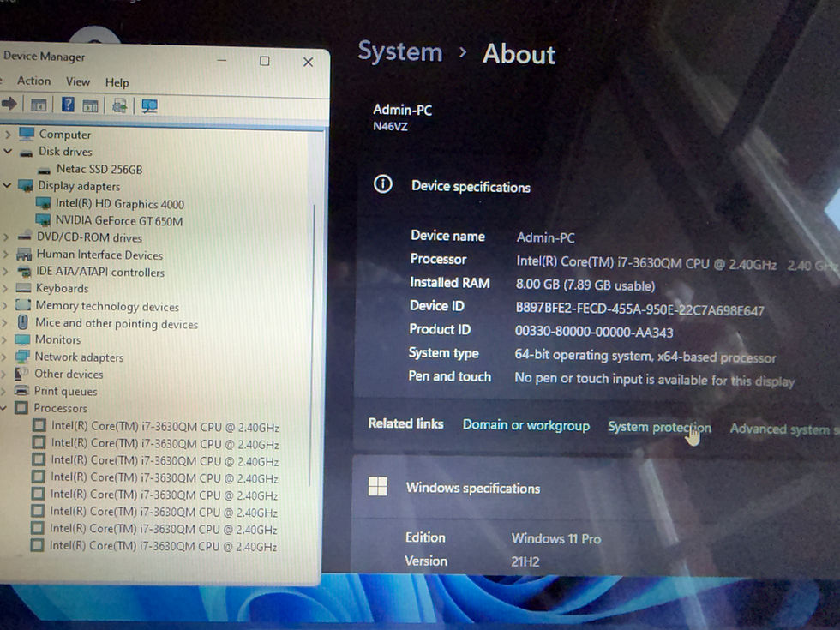
Task: Click Installed RAM value 8.00 GB
Action: (x=585, y=285)
